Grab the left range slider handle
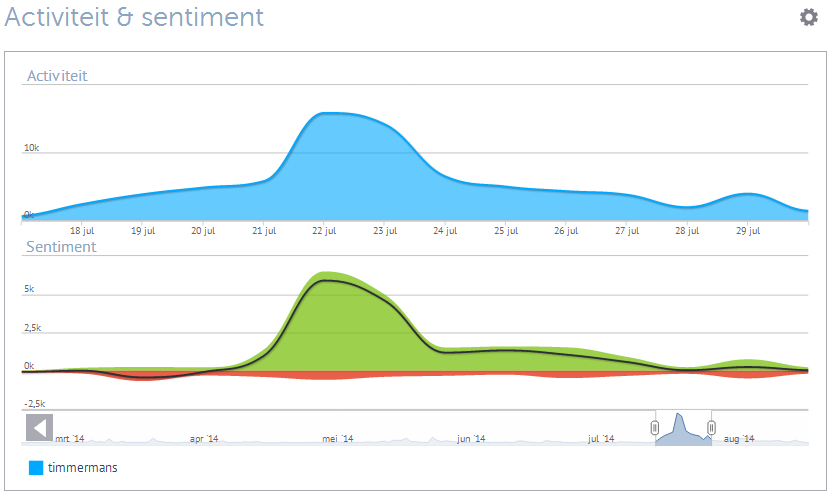The image size is (829, 494). pyautogui.click(x=655, y=427)
